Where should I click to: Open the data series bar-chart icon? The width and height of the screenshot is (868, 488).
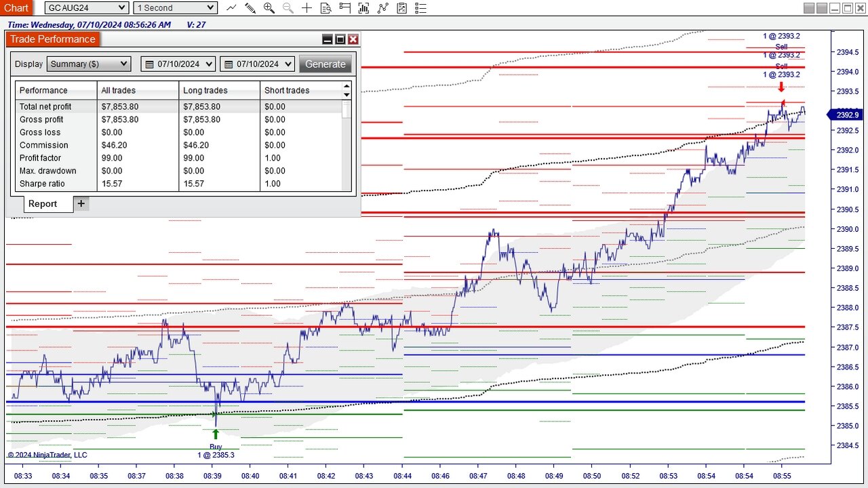click(x=364, y=8)
